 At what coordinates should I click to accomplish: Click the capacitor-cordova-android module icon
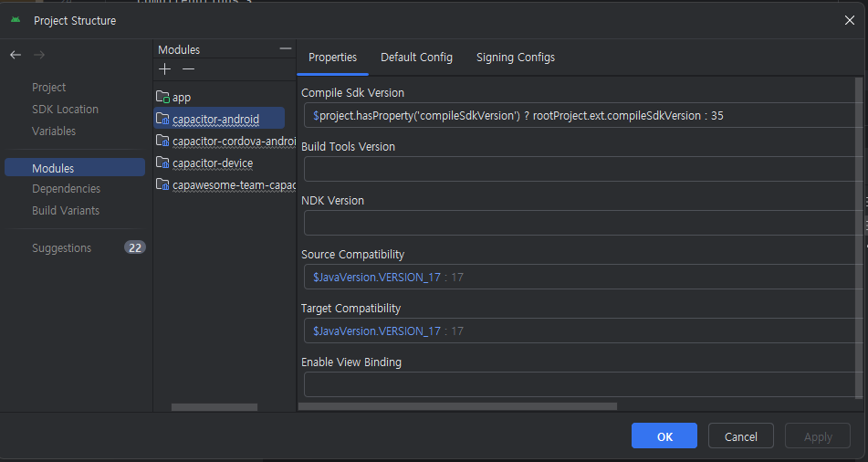click(x=162, y=141)
